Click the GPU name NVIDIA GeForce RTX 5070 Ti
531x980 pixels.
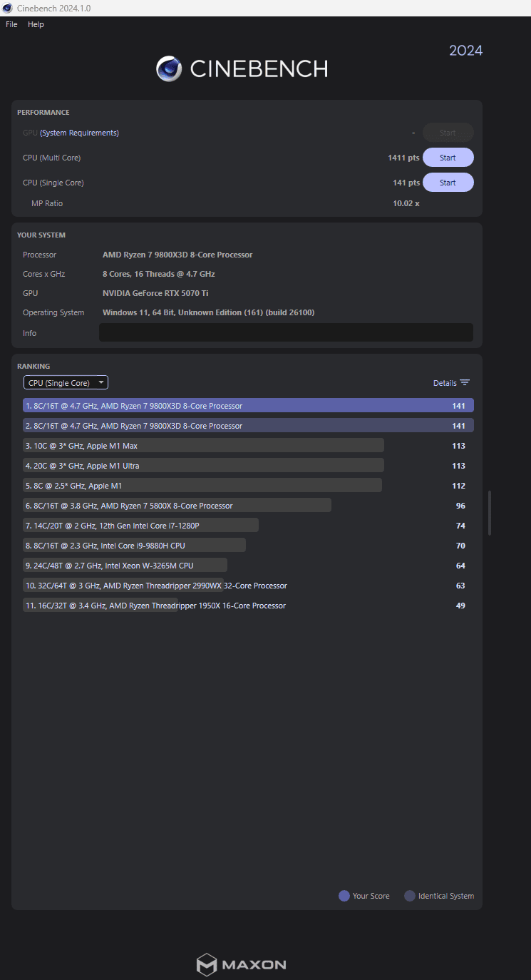point(155,293)
